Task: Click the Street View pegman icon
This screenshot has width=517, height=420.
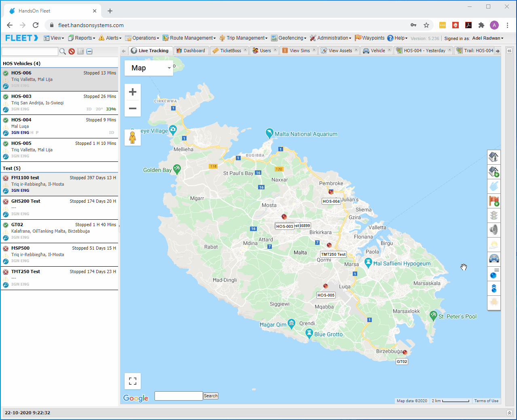Action: [x=133, y=138]
